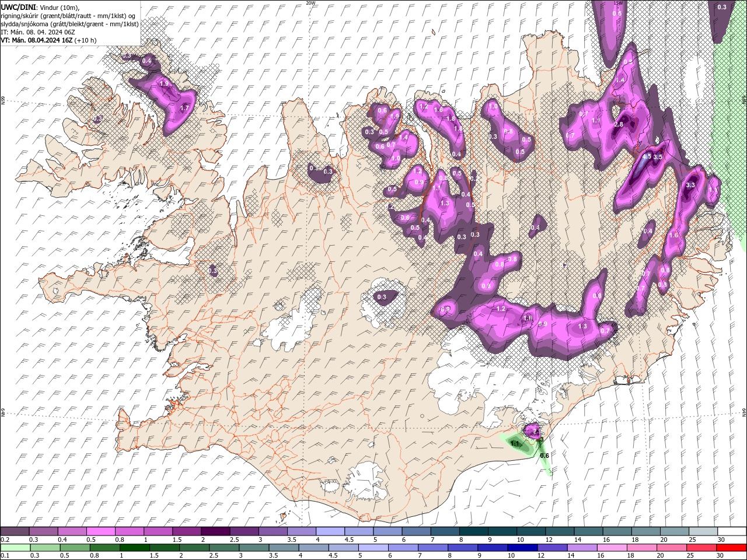Select the 'IT: Mán. 08. 04. 2024 06Z' line
The image size is (747, 560).
[37, 32]
